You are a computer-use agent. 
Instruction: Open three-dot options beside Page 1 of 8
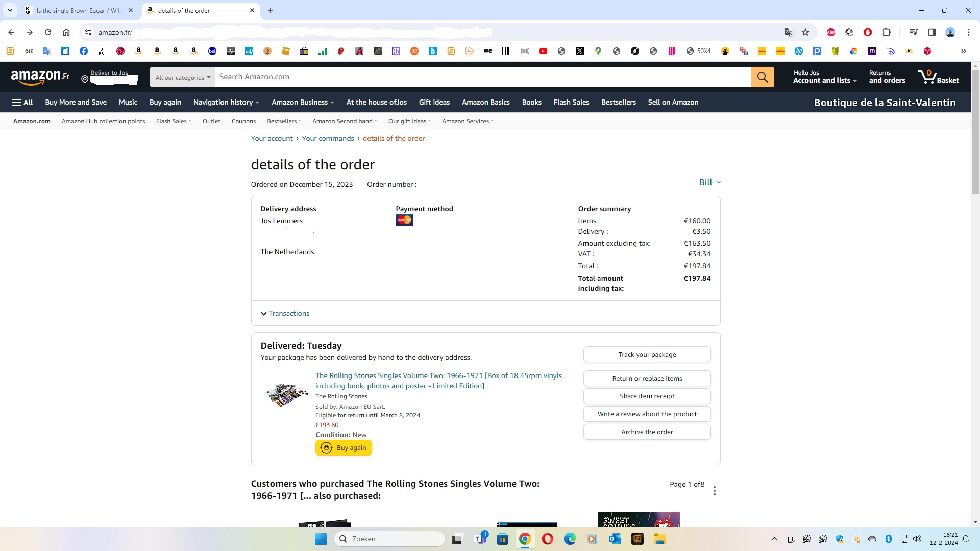click(715, 491)
